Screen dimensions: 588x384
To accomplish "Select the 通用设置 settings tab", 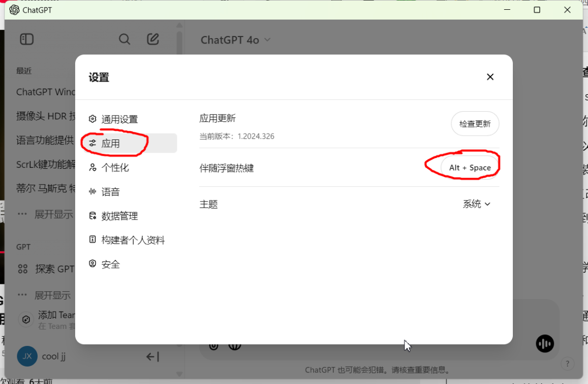I will tap(119, 119).
